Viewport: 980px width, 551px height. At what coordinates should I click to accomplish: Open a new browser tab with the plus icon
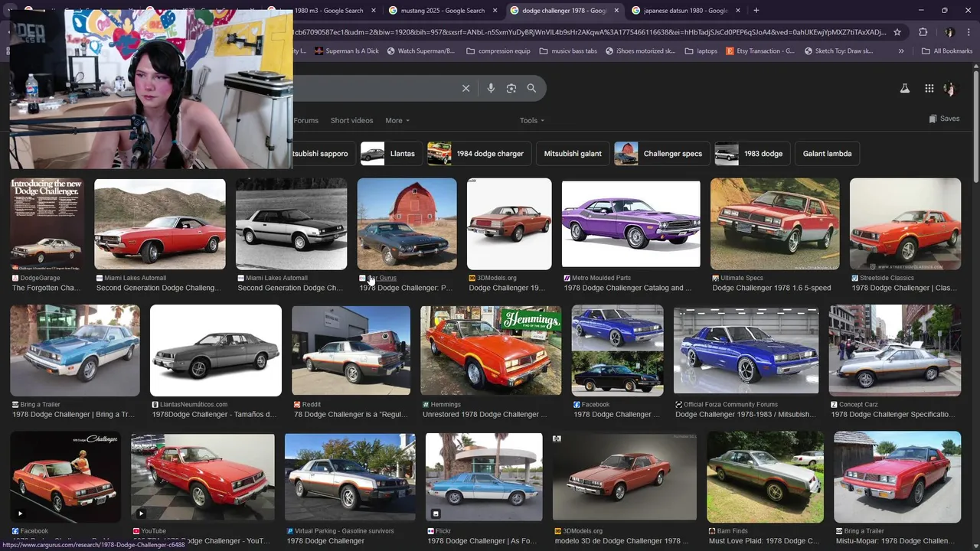tap(756, 10)
